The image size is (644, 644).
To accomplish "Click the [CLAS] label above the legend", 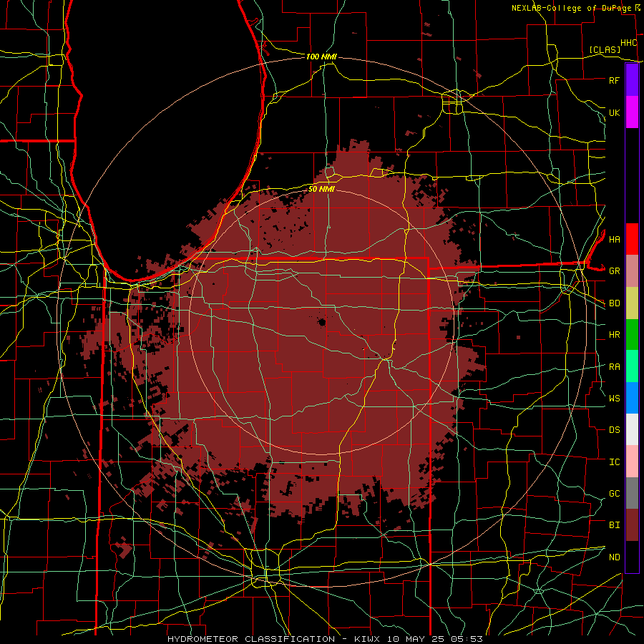I will (605, 49).
